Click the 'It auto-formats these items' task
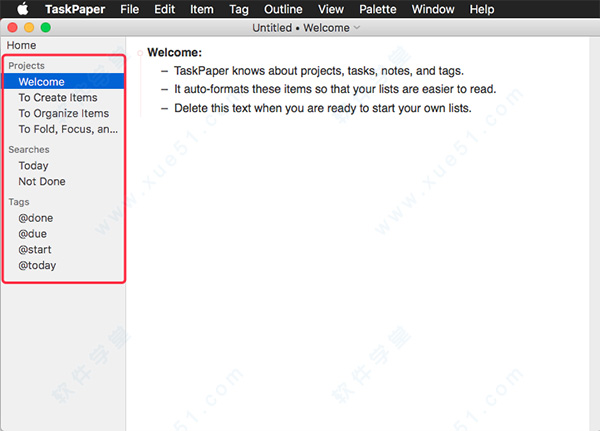 click(x=335, y=89)
